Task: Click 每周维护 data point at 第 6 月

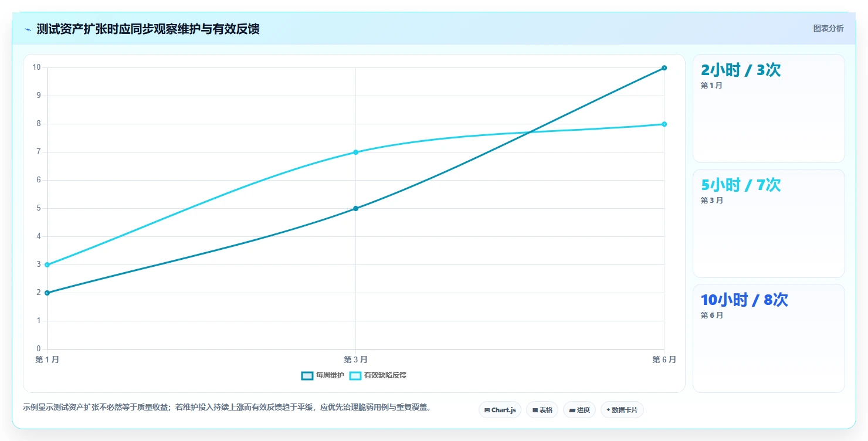Action: (664, 67)
